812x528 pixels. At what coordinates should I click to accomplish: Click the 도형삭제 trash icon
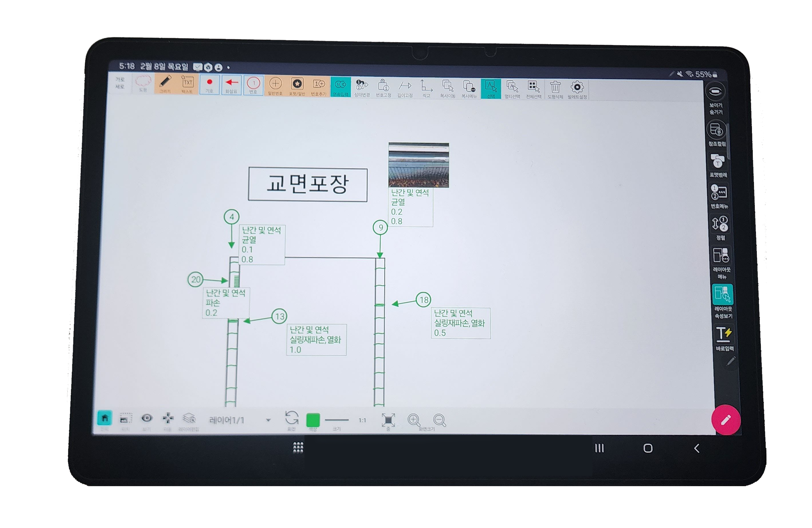(555, 88)
